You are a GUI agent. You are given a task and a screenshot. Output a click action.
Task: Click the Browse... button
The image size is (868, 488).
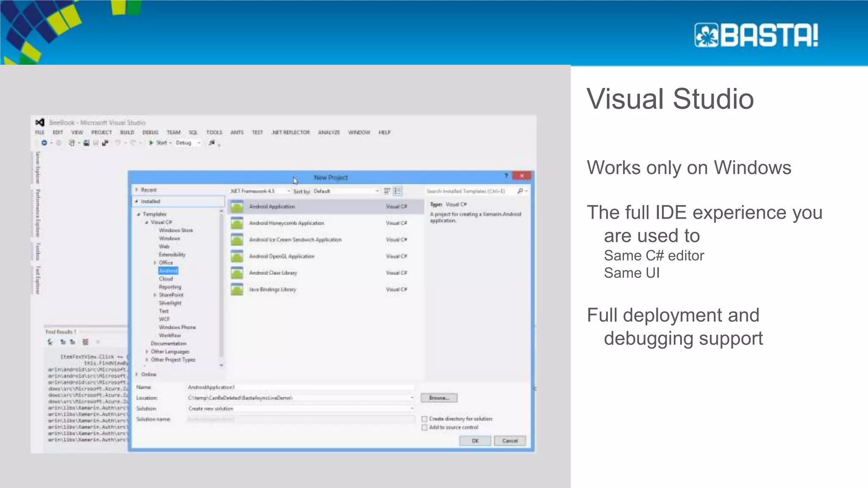pos(439,398)
